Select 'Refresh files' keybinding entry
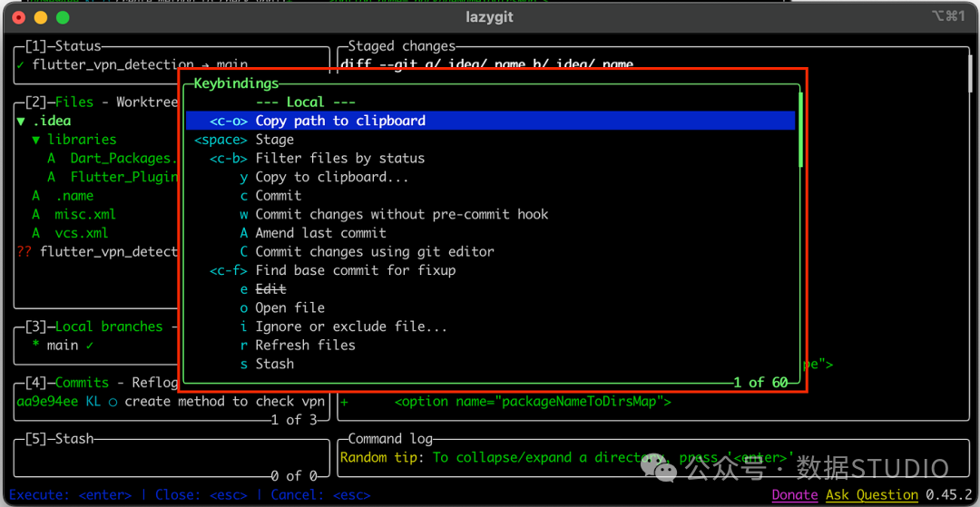 click(x=490, y=345)
